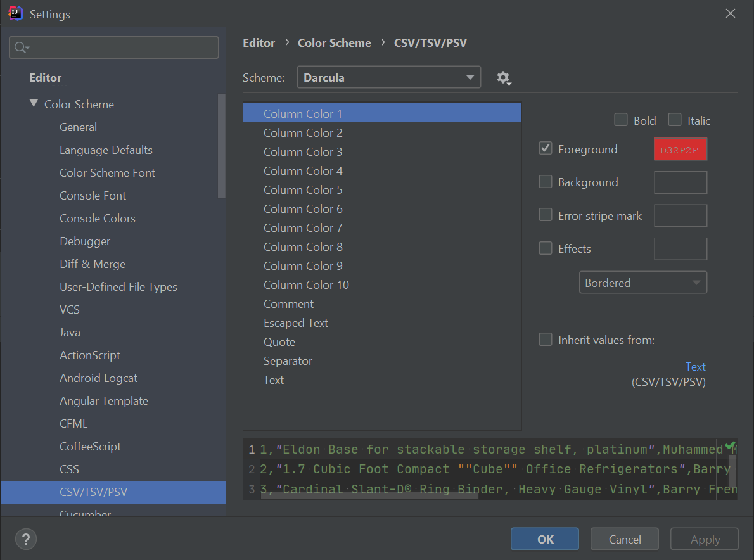The width and height of the screenshot is (754, 560).
Task: Enable the Bold checkbox
Action: pos(621,120)
